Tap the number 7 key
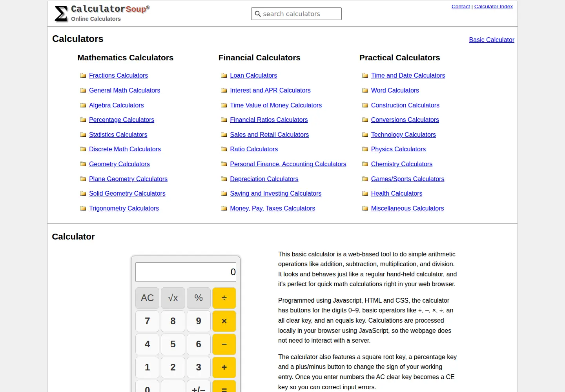This screenshot has width=565, height=392. click(148, 321)
